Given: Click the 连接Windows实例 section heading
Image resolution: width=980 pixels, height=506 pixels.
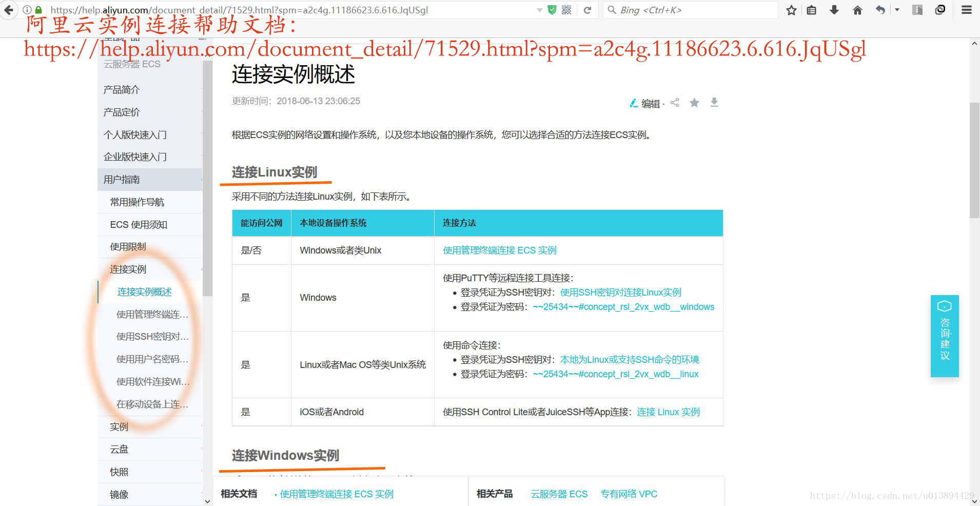Looking at the screenshot, I should click(285, 456).
